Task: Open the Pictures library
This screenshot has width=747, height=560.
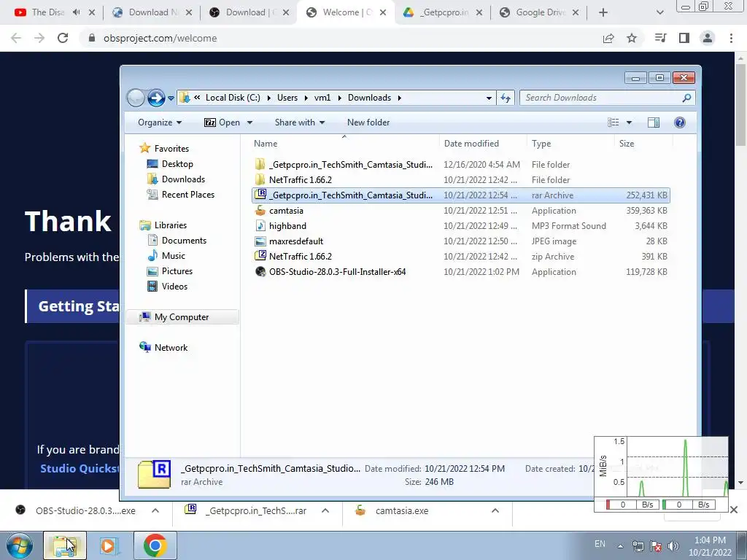Action: 170,271
